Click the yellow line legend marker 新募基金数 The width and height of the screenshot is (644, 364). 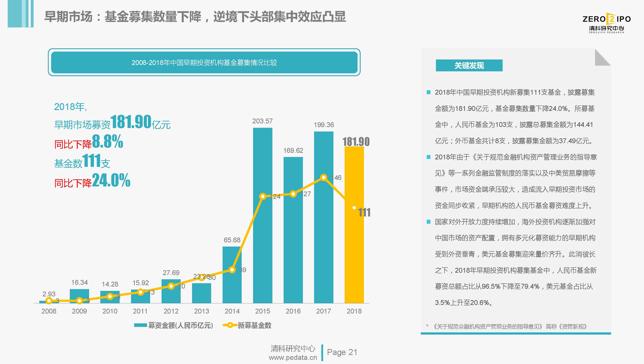(x=230, y=325)
